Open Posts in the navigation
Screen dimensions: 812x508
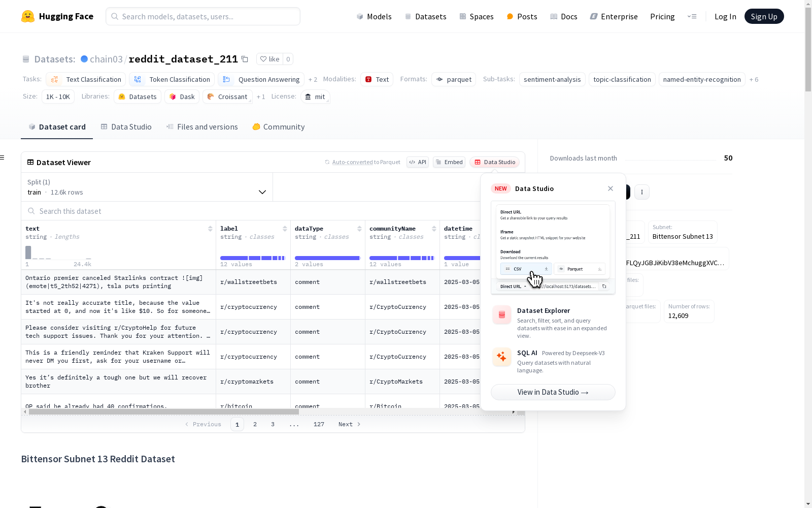click(522, 16)
